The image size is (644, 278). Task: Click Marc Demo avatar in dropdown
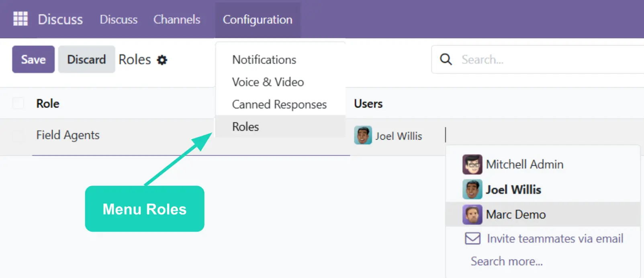[472, 215]
